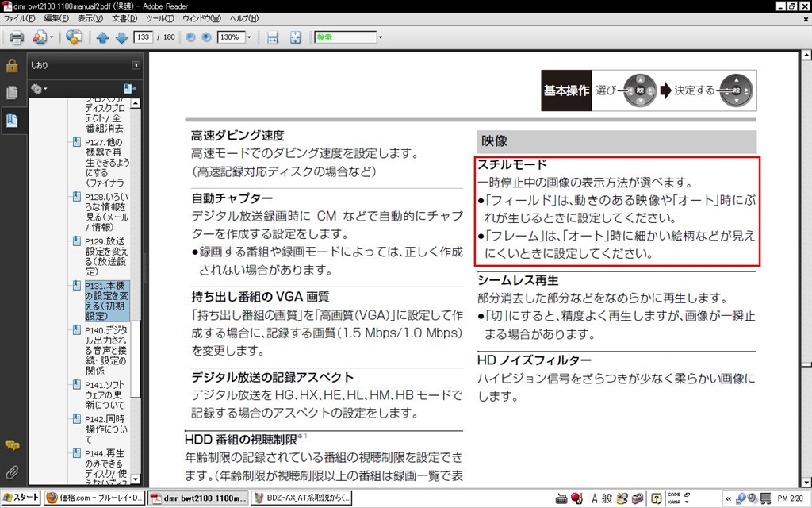The image size is (812, 508).
Task: Click the PM 2:20 system clock
Action: coord(791,498)
